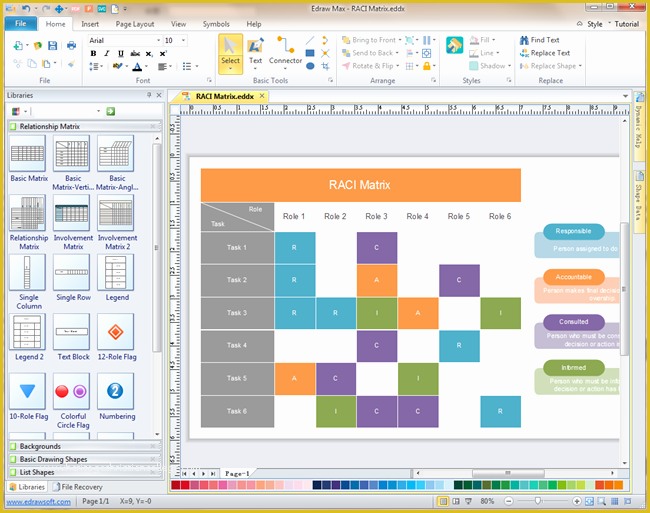Open the Help ribbon tab
This screenshot has height=513, width=650.
pos(254,24)
